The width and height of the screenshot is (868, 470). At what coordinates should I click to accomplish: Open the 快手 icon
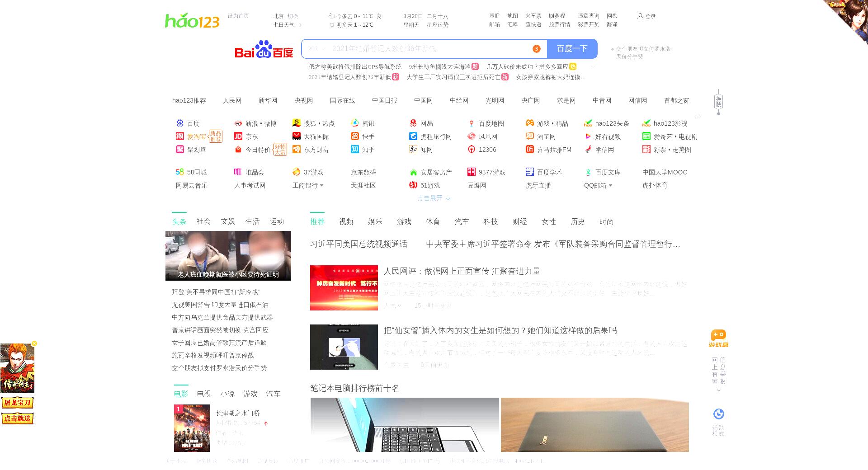click(x=355, y=136)
